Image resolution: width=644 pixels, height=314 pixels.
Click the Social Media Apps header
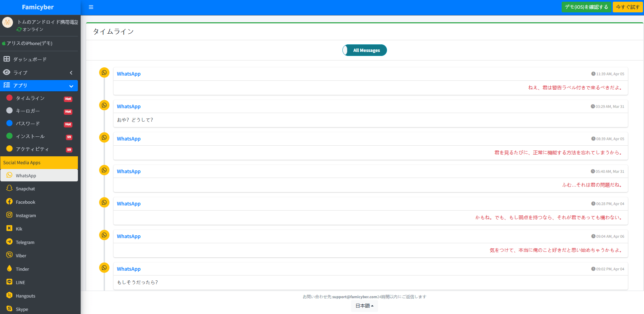tap(39, 162)
